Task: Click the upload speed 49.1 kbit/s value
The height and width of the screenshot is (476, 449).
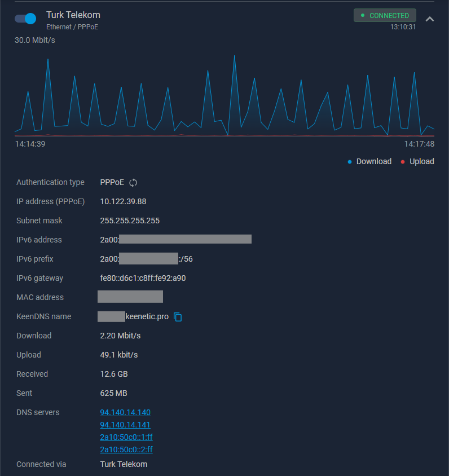Action: (119, 355)
